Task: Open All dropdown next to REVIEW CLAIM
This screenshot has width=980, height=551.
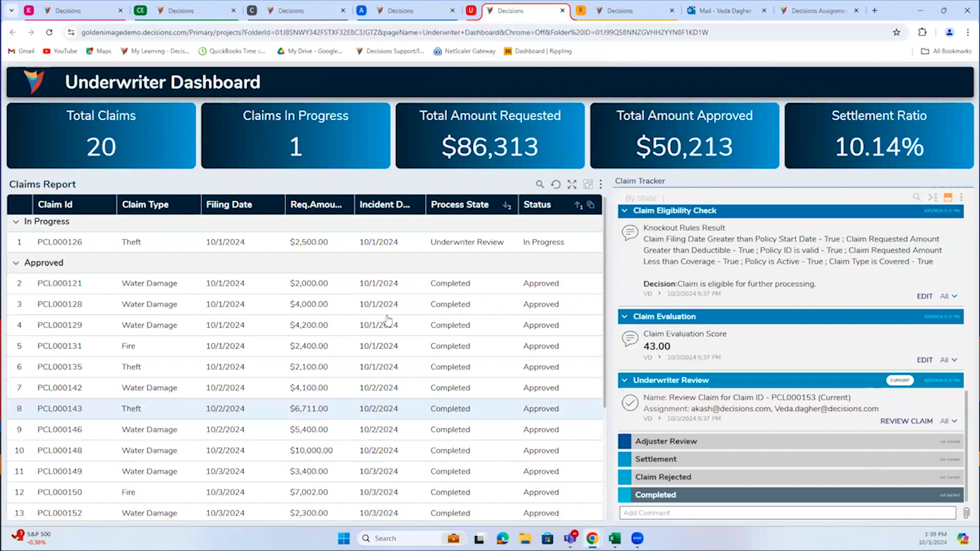Action: pos(949,421)
